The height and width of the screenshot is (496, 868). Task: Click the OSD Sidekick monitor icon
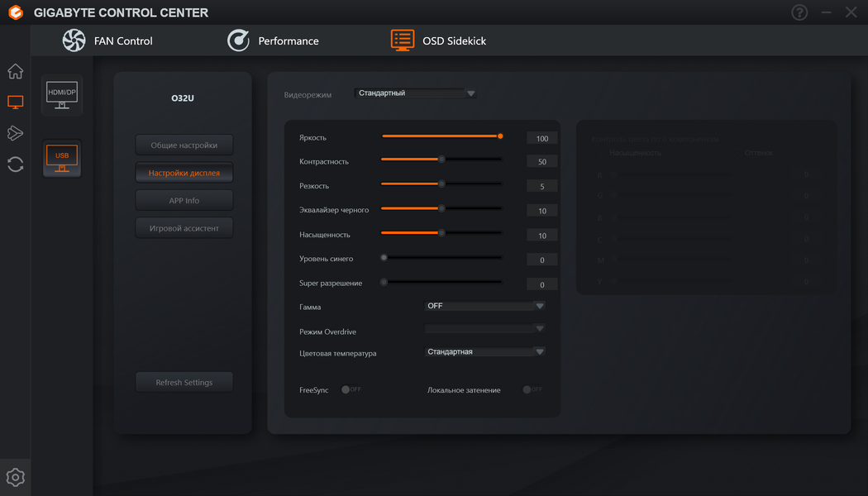403,41
